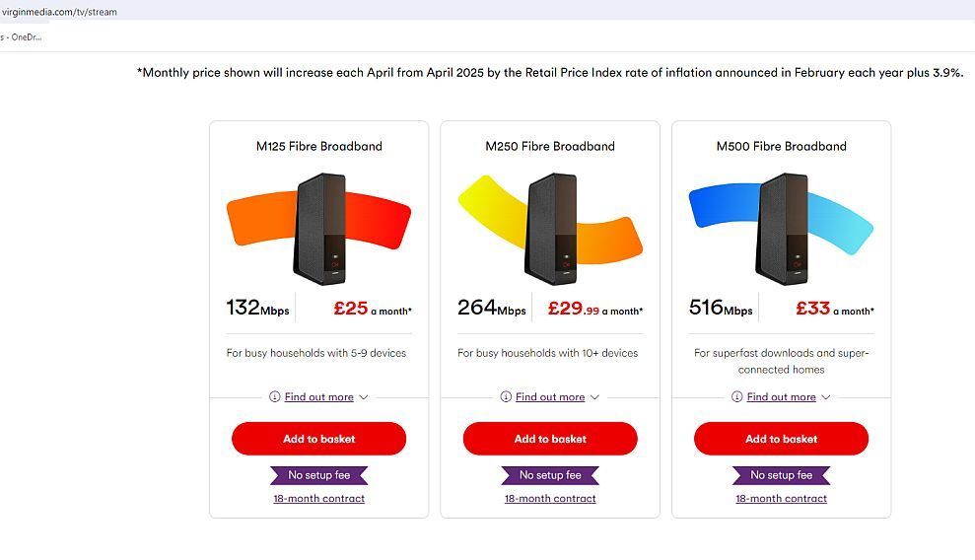Click the info icon beside M500 Find out more
975x560 pixels.
coord(736,396)
